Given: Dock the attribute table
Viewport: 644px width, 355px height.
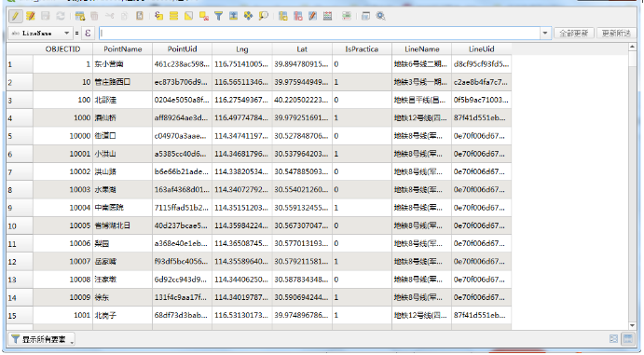Looking at the screenshot, I should pos(365,16).
